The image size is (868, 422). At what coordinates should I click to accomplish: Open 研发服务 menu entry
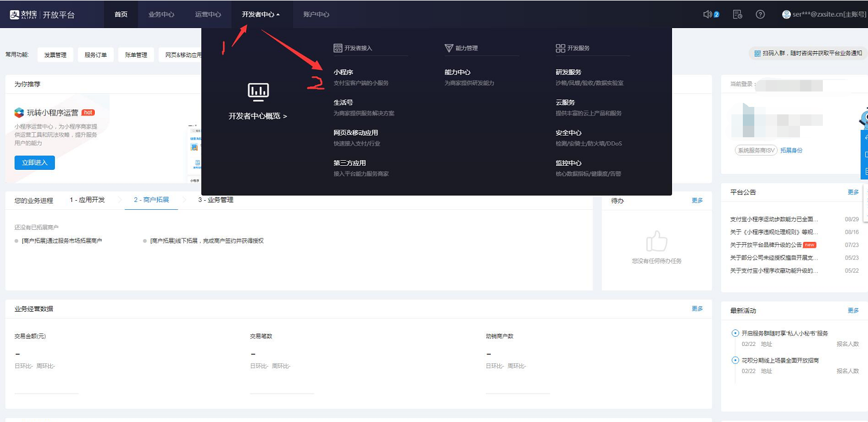[x=569, y=72]
